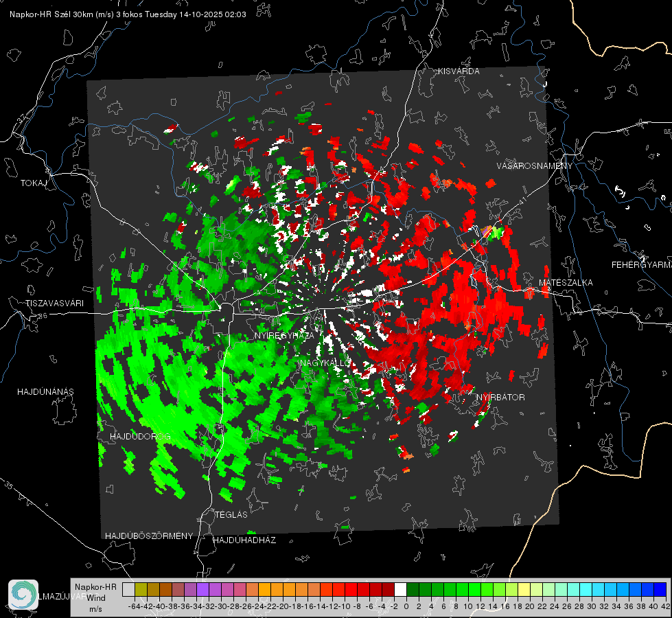Click road number 41 near Vásárosnamény

[522, 200]
